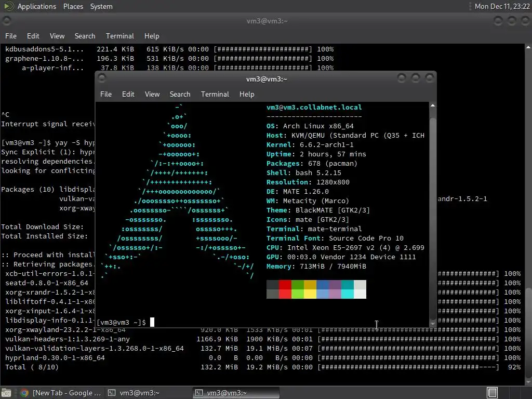Click the Shell: bash 5.2.15 line
532x399 pixels.
303,172
